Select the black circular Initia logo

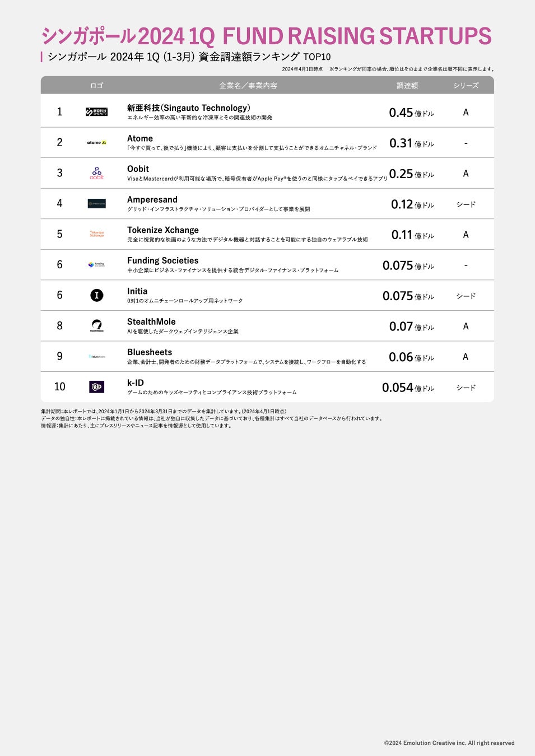(x=96, y=295)
